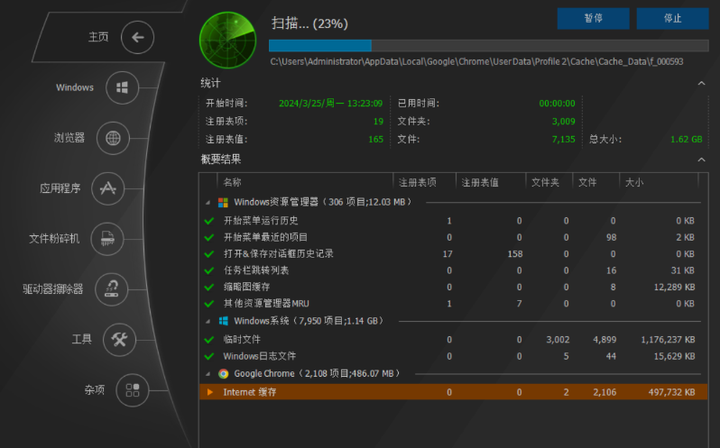Toggle checkmark for 临时文件

click(209, 340)
